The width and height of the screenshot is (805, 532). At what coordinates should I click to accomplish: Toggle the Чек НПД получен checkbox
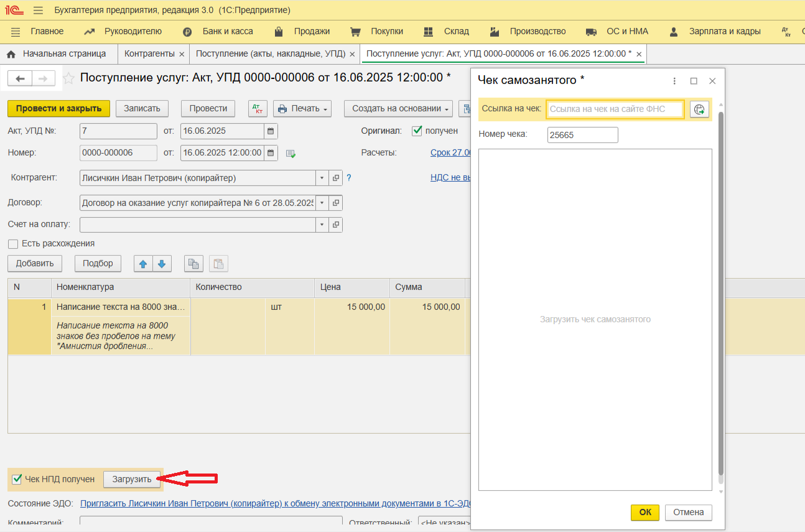(17, 479)
